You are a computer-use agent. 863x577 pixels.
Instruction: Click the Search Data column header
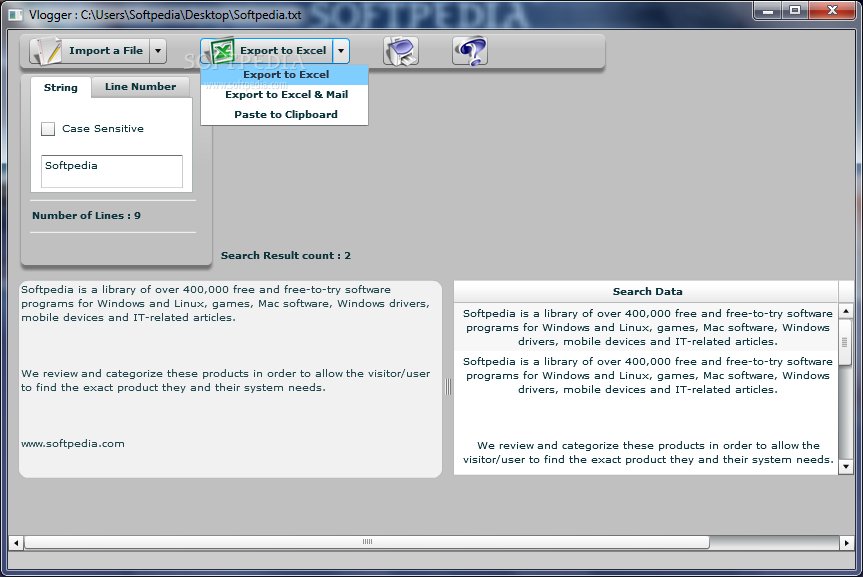tap(647, 292)
